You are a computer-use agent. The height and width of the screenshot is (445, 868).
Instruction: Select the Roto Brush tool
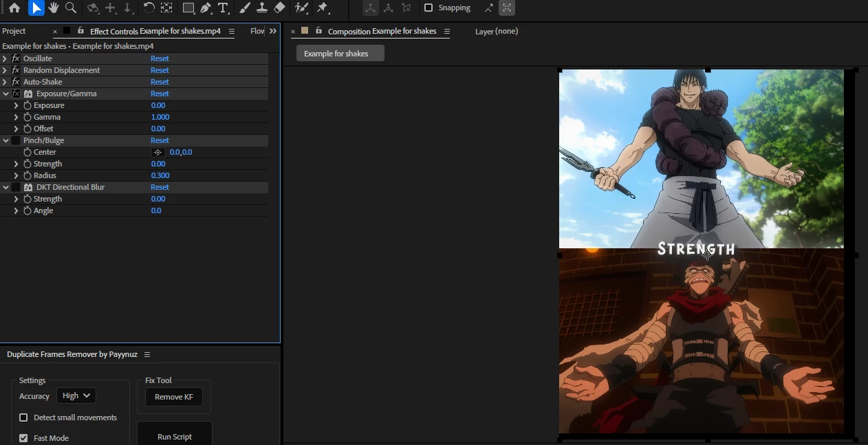click(301, 8)
